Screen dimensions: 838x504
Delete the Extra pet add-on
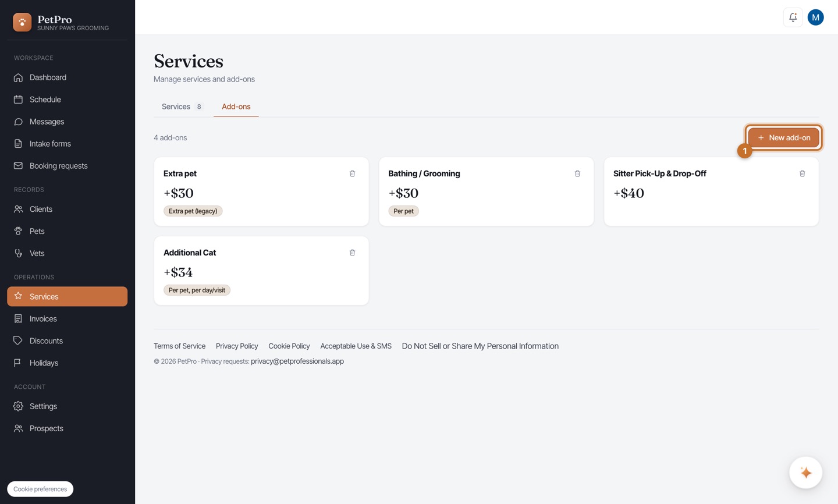pos(352,173)
